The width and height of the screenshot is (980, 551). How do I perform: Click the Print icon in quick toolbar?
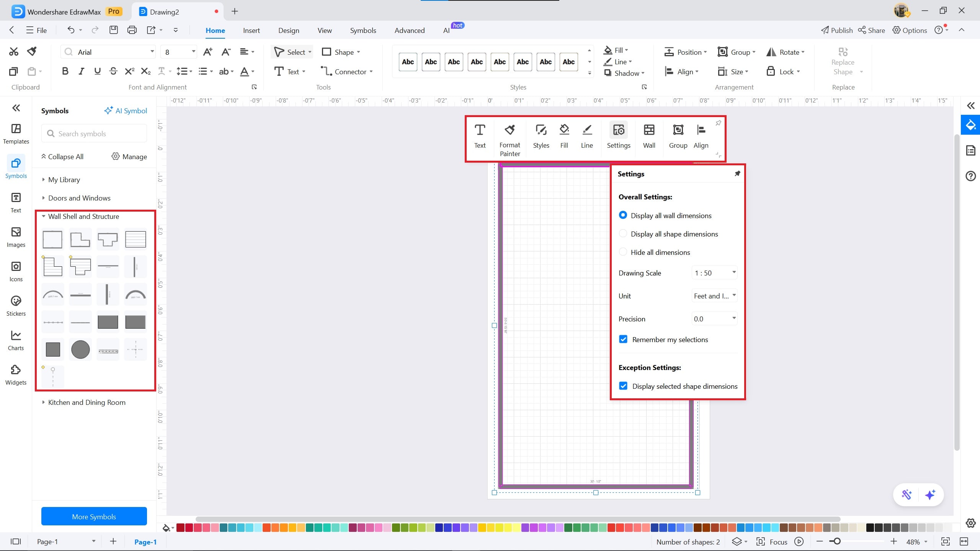click(132, 30)
